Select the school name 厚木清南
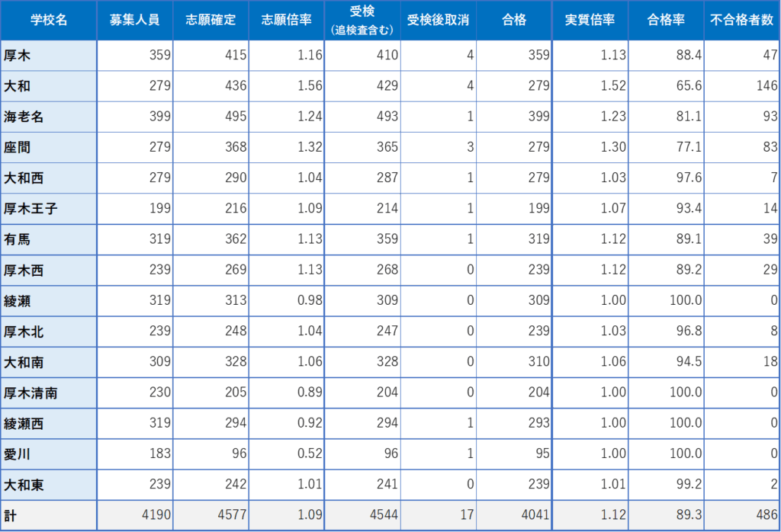781x532 pixels. 31,393
